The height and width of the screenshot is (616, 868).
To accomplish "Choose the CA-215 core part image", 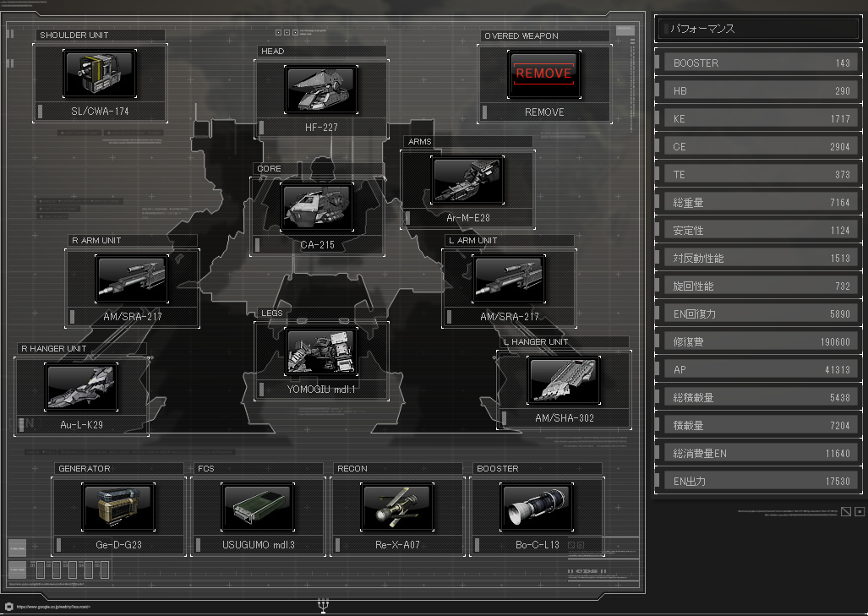I will click(317, 207).
